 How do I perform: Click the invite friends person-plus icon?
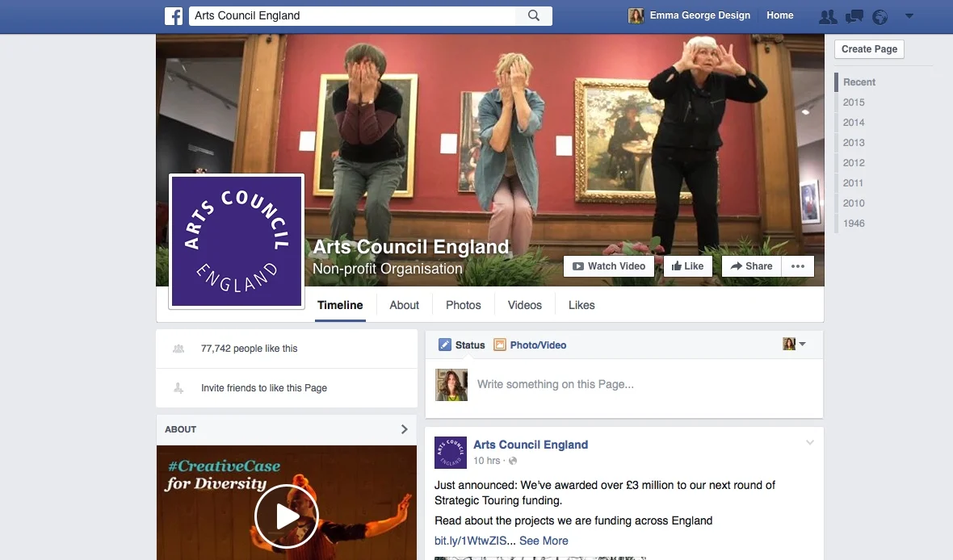point(178,387)
